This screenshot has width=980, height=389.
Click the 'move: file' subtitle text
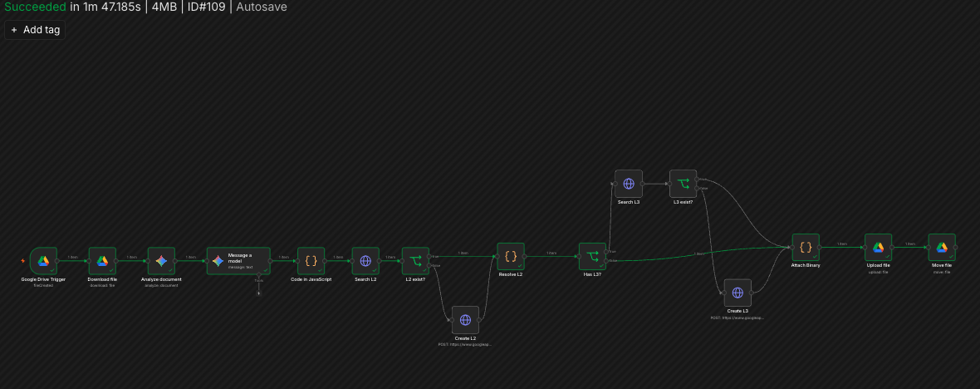pyautogui.click(x=942, y=272)
